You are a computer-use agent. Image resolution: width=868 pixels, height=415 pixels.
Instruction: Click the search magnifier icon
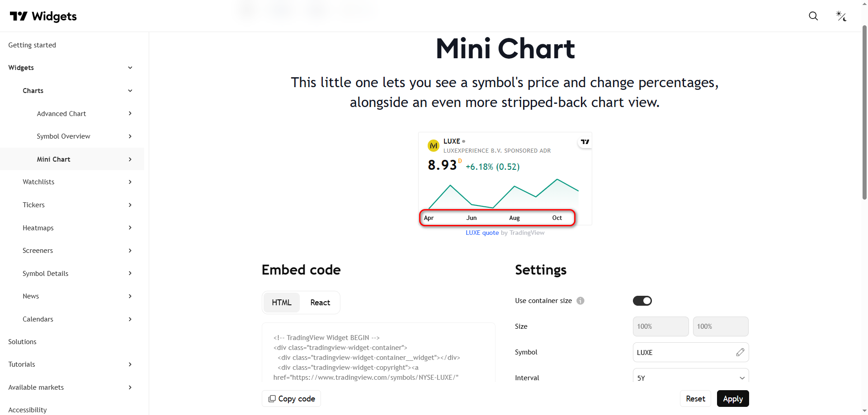tap(813, 16)
